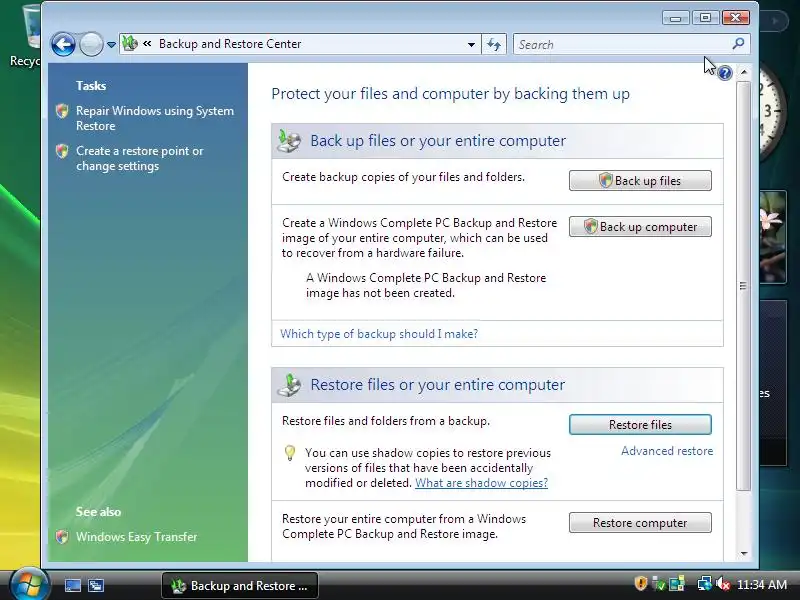Click the vertical scrollbar thumb
Image resolution: width=800 pixels, height=600 pixels.
[x=744, y=286]
